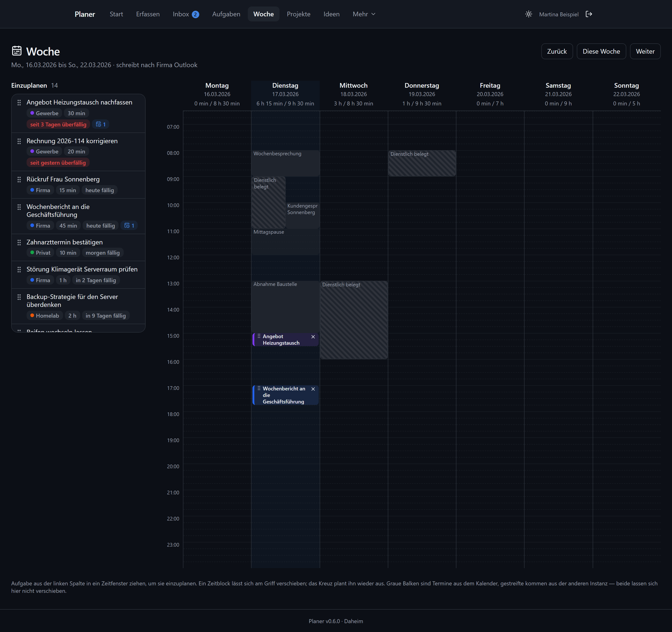Select the Wochenbesprechung appointment on Dienstag
The height and width of the screenshot is (632, 672).
[x=285, y=163]
